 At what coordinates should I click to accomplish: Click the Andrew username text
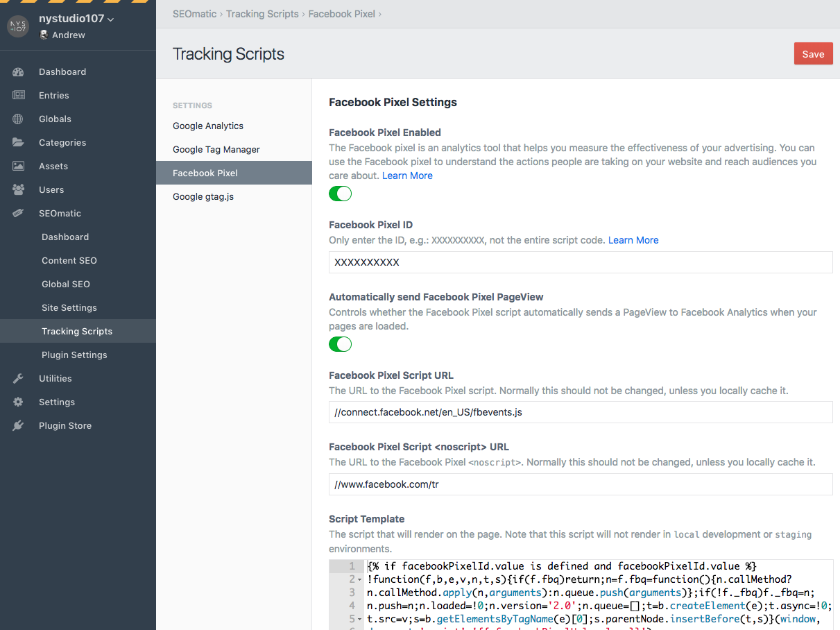click(x=69, y=35)
